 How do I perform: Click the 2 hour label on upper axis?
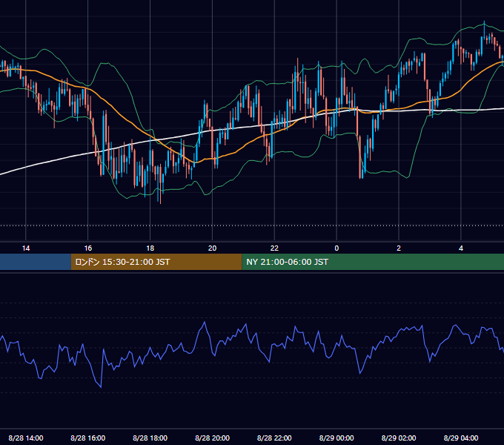399,248
